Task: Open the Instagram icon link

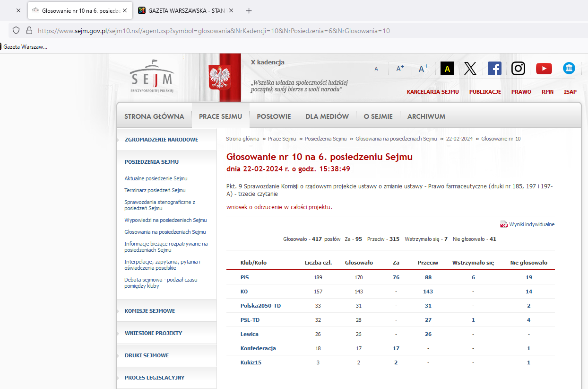Action: pyautogui.click(x=519, y=69)
